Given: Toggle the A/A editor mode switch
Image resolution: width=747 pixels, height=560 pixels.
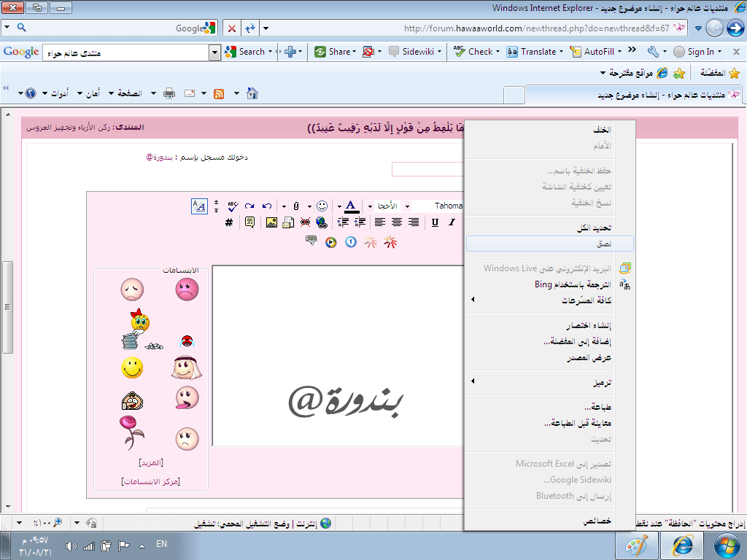Looking at the screenshot, I should (x=199, y=206).
